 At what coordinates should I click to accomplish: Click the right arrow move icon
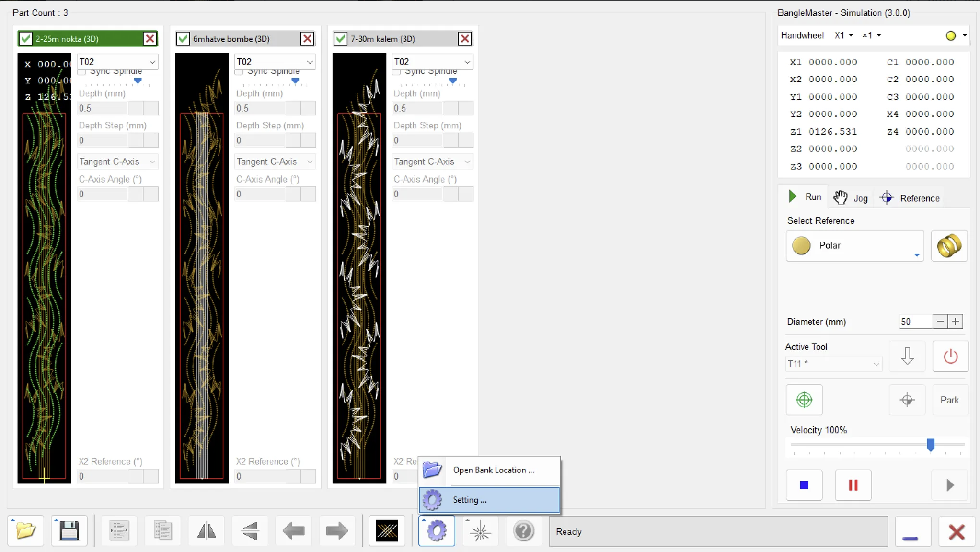click(x=337, y=531)
